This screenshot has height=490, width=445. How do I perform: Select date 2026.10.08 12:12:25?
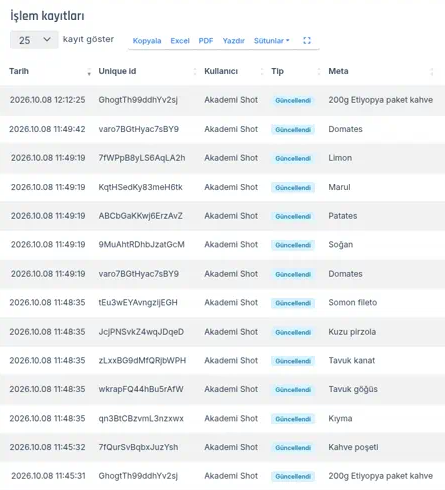(47, 100)
